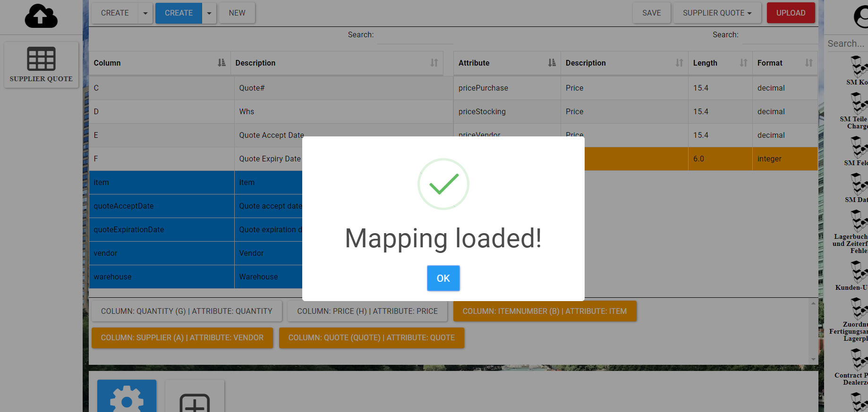
Task: Sort the Length column using its icon
Action: [x=743, y=63]
